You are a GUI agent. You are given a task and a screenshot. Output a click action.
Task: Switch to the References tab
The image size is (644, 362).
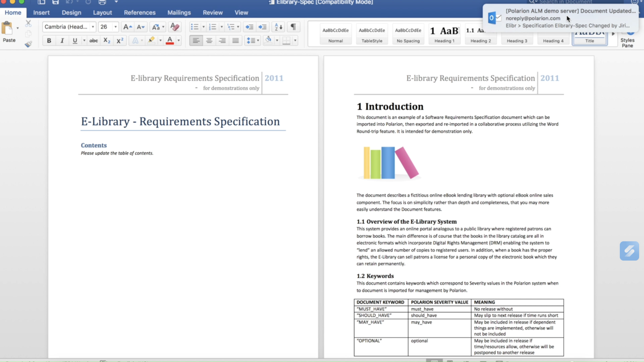(x=140, y=13)
